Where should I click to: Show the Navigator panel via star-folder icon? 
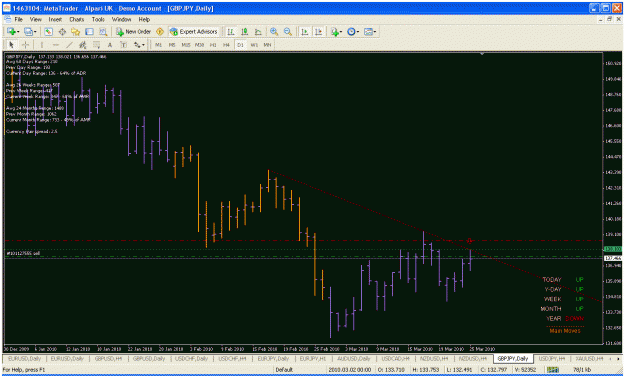tap(76, 31)
